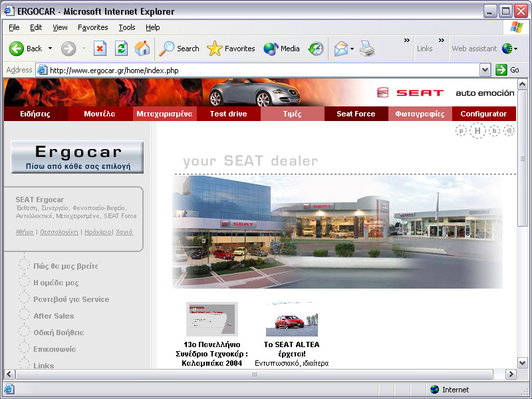Image resolution: width=532 pixels, height=399 pixels.
Task: Open the Mail dropdown arrow
Action: pos(352,49)
